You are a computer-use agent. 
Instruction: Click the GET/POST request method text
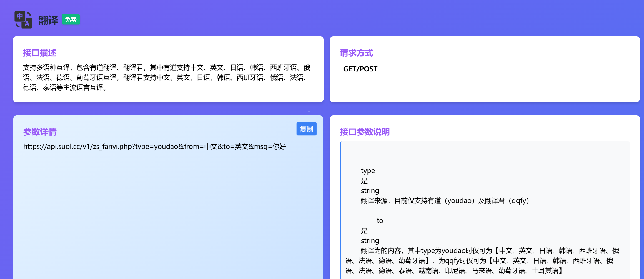point(360,69)
